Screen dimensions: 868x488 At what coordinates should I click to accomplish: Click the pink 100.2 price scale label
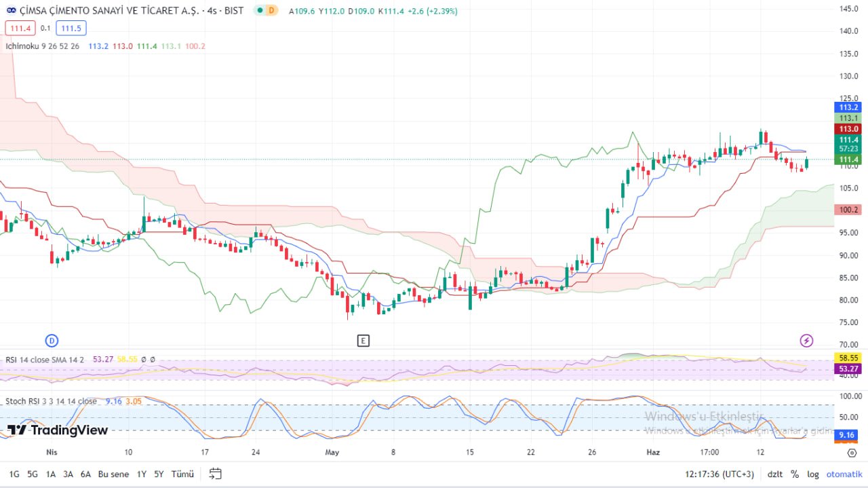coord(848,210)
